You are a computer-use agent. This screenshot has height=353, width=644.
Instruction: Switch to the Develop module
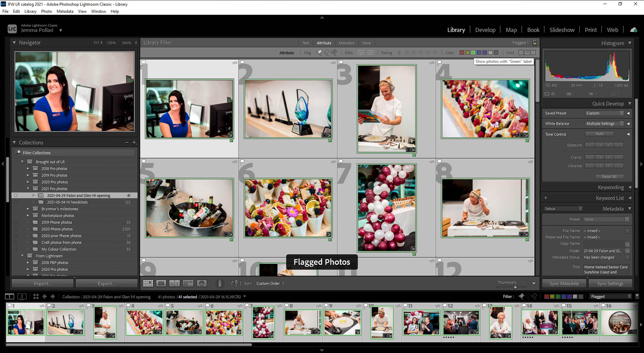(485, 30)
